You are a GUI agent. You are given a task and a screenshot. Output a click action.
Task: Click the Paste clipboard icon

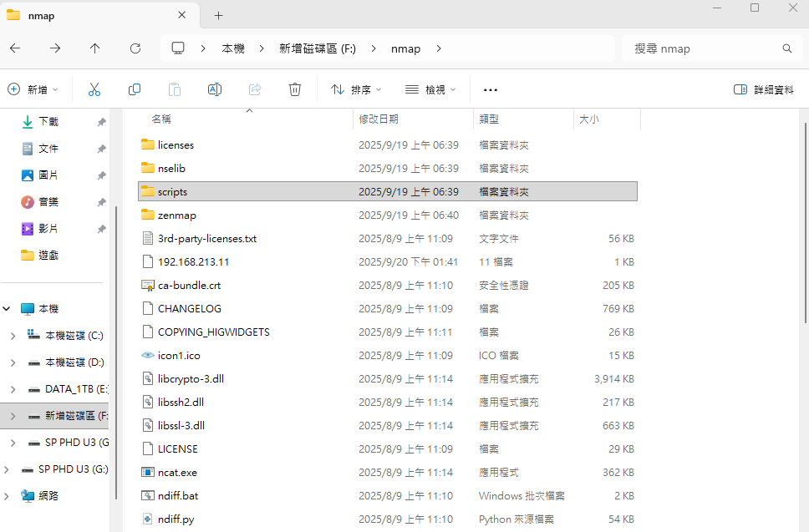pos(175,89)
